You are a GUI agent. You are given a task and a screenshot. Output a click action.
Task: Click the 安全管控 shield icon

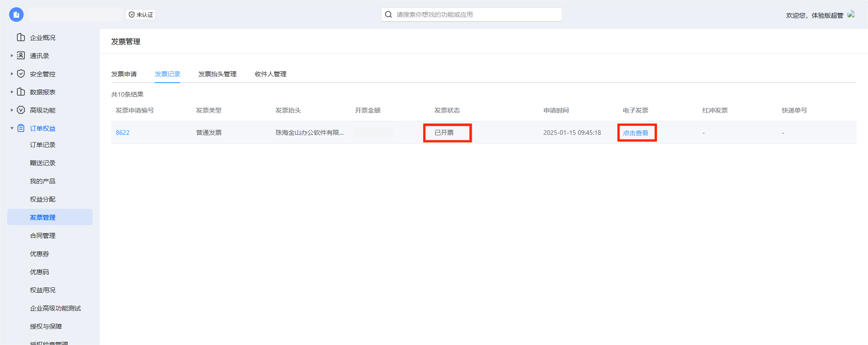(x=21, y=74)
